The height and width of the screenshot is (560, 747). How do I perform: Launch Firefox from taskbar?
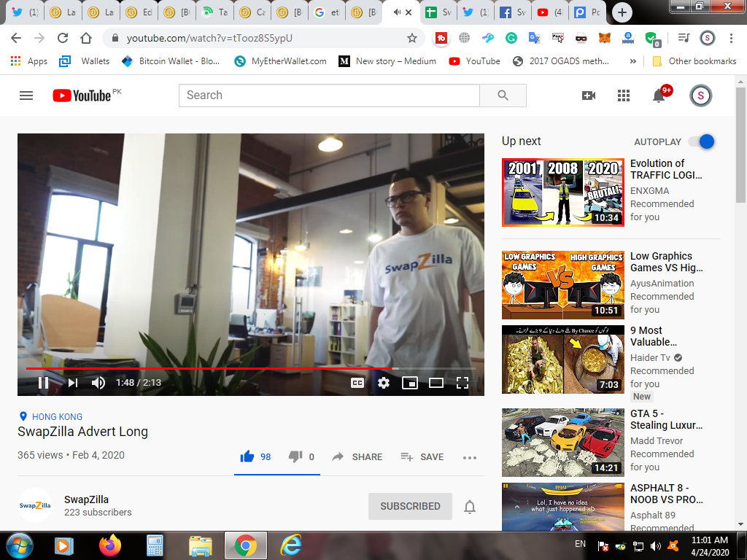[110, 545]
